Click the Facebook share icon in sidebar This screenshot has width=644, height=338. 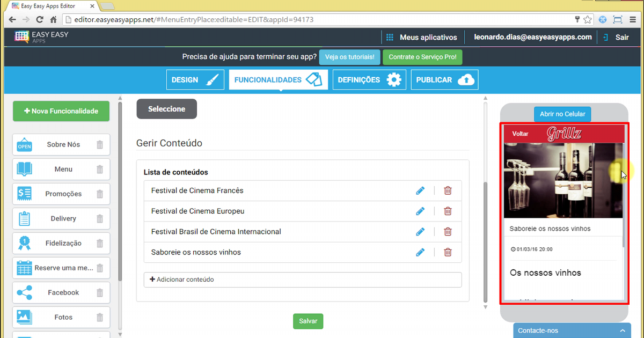coord(24,292)
